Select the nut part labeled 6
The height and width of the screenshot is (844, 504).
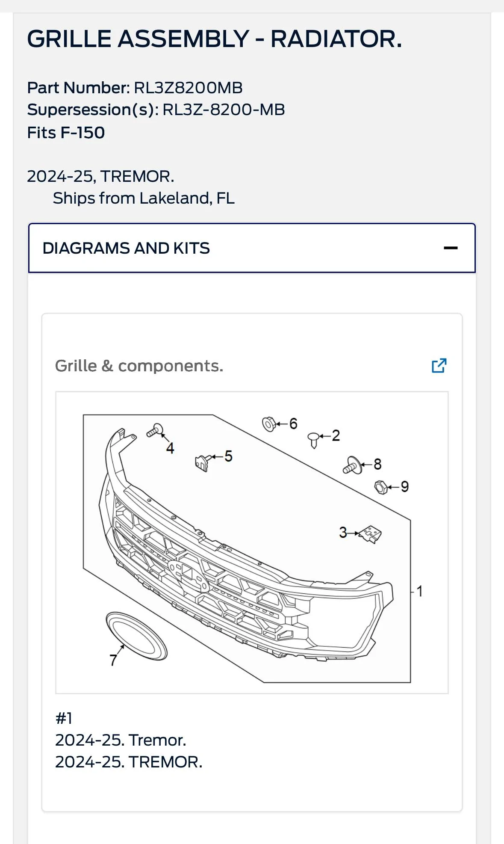point(269,424)
